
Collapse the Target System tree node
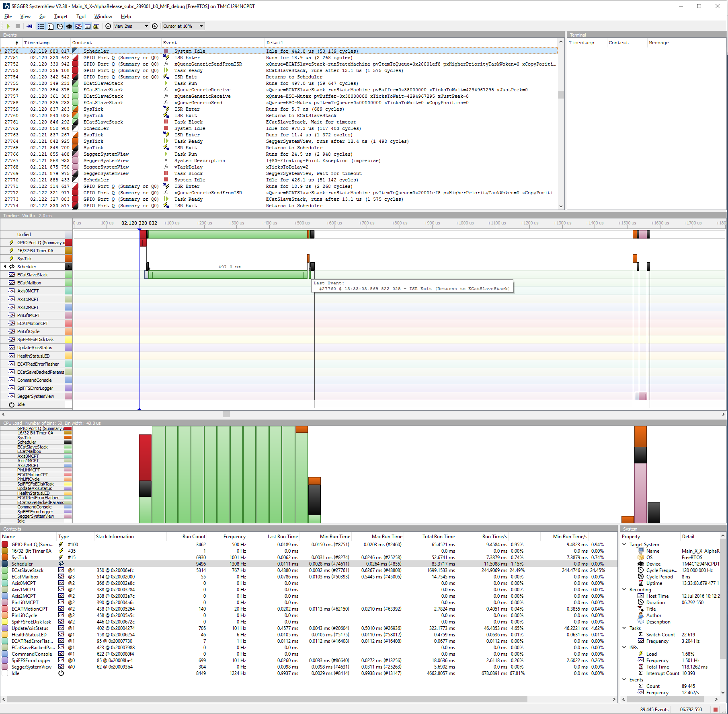tap(624, 544)
